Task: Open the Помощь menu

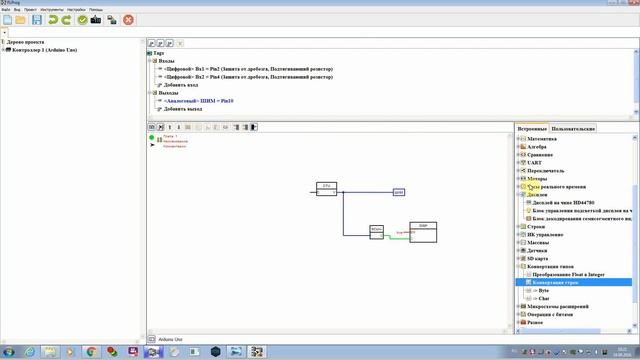Action: click(96, 9)
